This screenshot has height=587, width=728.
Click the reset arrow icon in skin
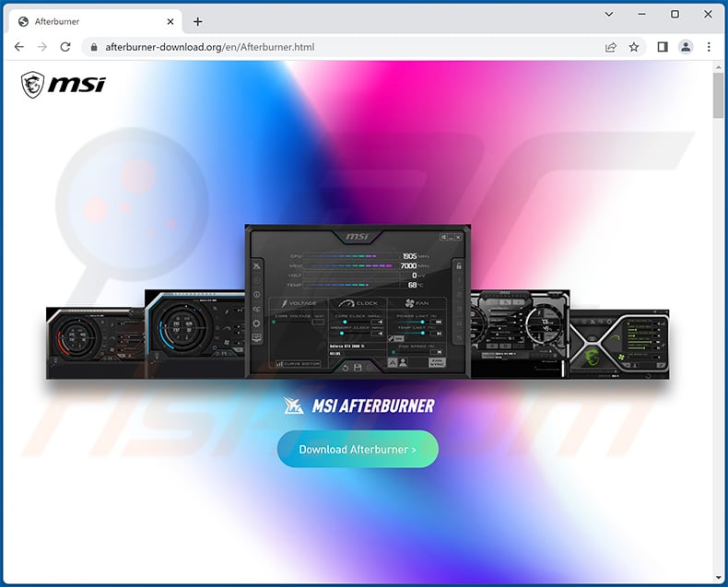[346, 368]
